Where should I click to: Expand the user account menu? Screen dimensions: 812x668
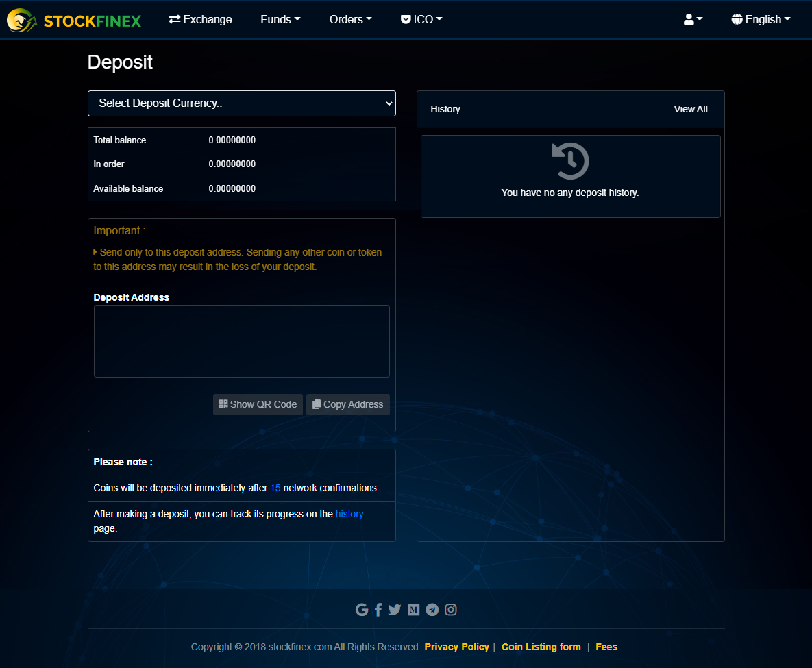(x=693, y=19)
